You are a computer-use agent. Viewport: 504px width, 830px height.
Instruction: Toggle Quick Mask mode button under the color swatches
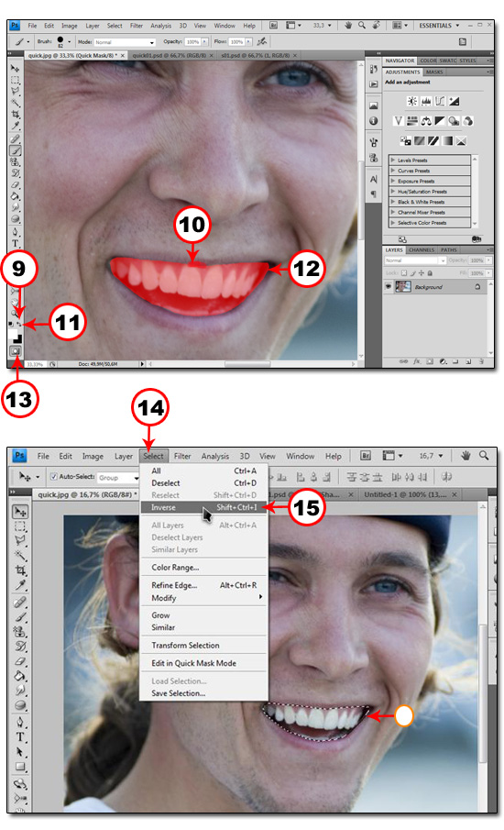(16, 351)
